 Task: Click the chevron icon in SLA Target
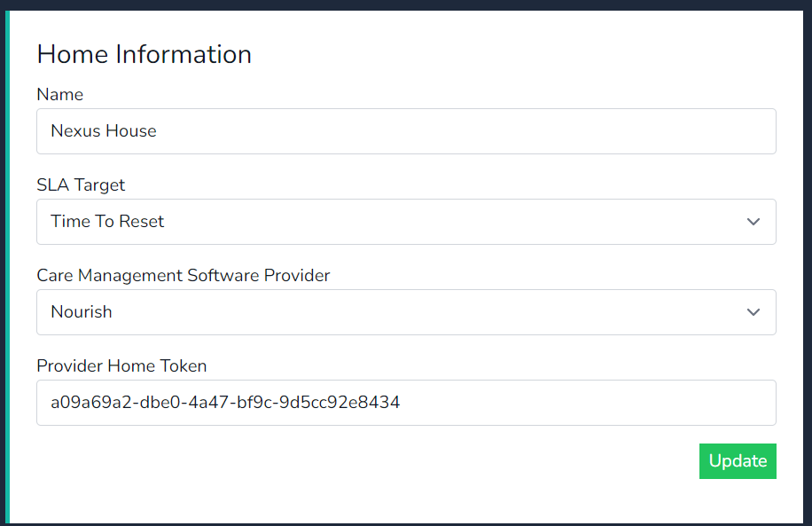pyautogui.click(x=753, y=222)
